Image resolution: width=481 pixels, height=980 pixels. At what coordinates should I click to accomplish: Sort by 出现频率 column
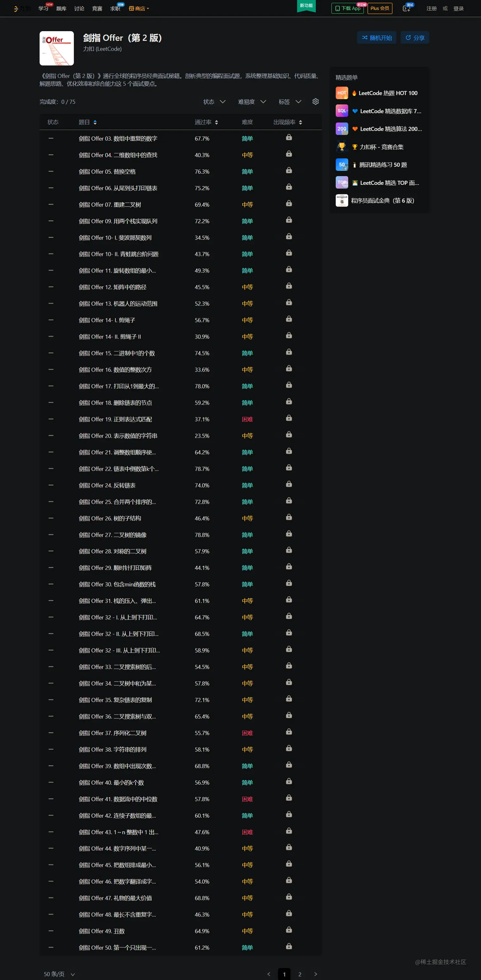288,122
